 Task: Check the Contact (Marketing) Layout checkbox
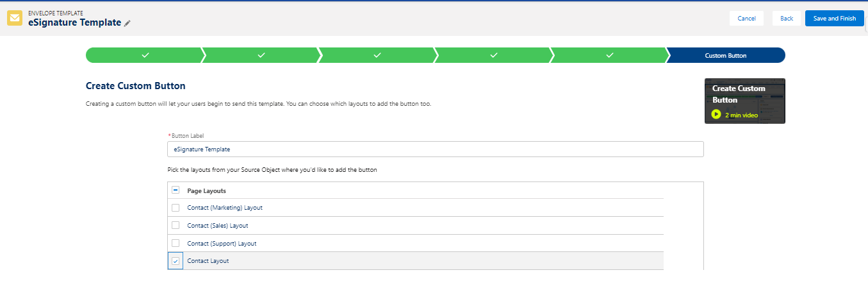point(176,208)
